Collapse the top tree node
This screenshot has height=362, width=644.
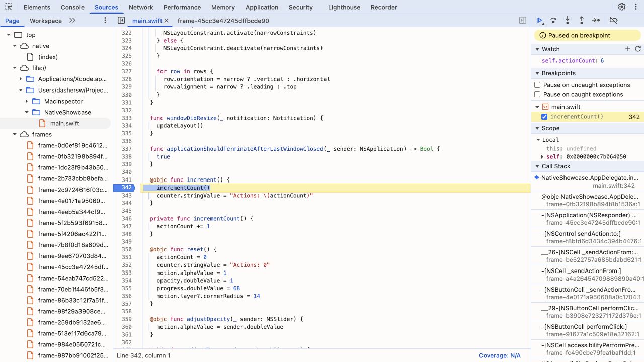tap(9, 35)
